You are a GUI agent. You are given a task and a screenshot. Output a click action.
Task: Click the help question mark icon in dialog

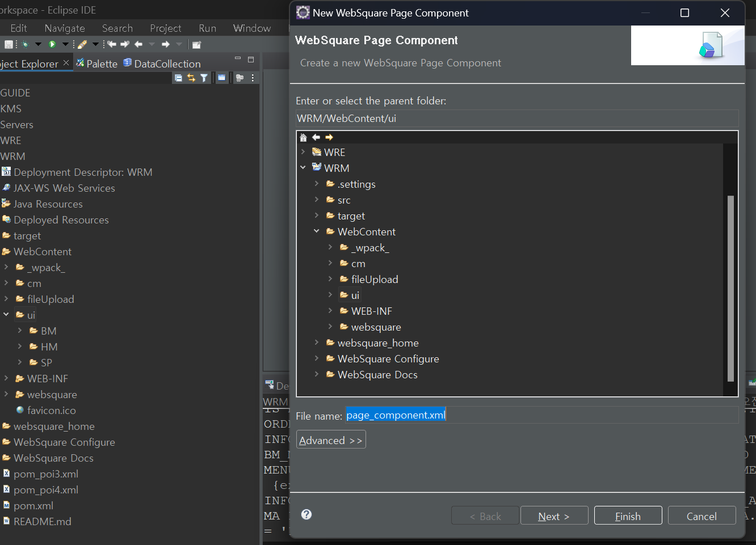(x=306, y=514)
